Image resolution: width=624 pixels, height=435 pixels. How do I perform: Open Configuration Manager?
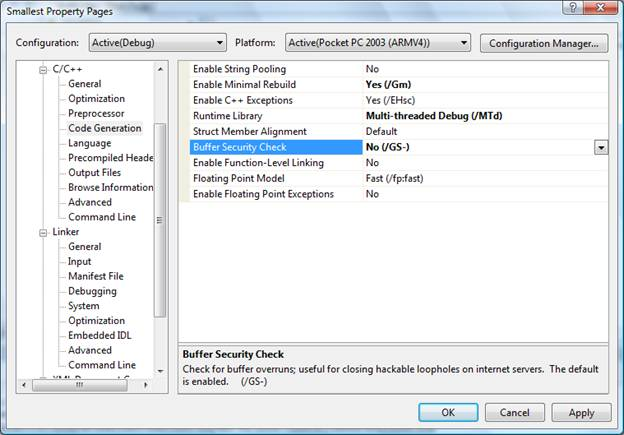pyautogui.click(x=544, y=43)
